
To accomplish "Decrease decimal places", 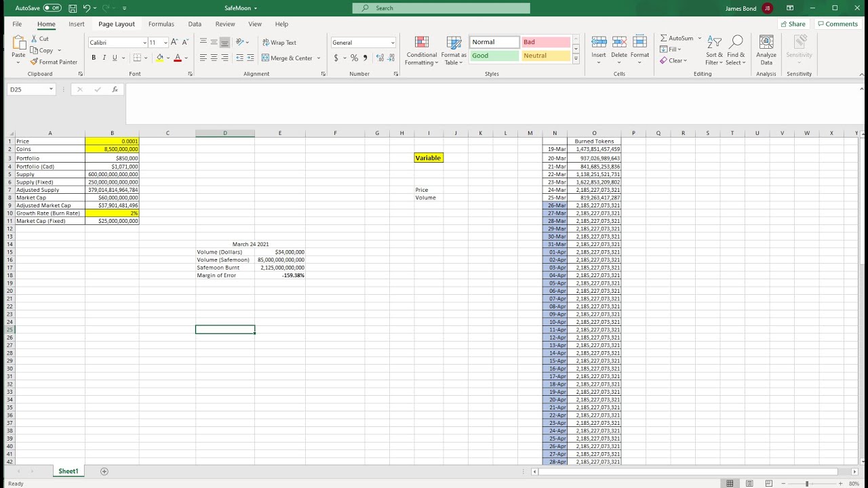I will [x=391, y=58].
